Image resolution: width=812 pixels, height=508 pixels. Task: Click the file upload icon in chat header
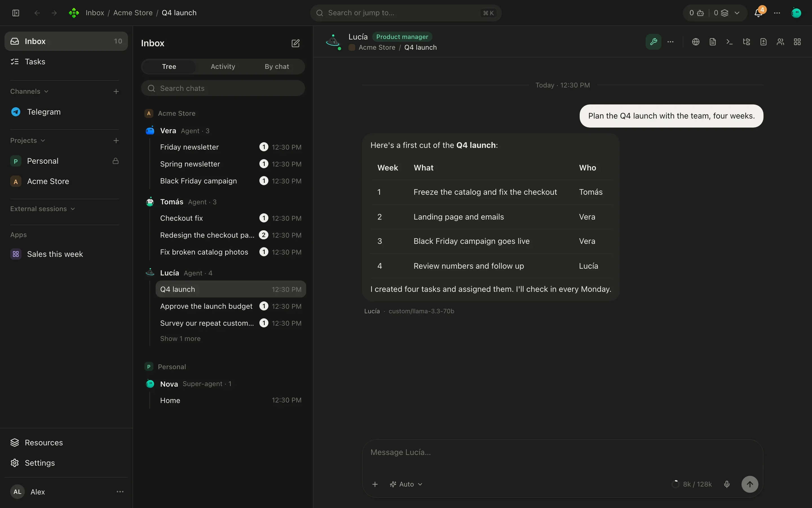pos(763,42)
